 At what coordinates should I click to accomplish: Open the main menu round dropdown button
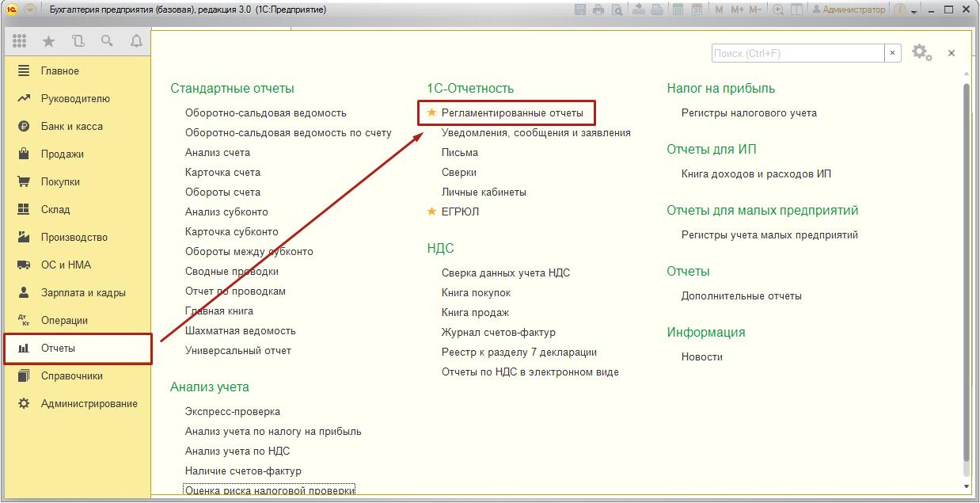[30, 10]
